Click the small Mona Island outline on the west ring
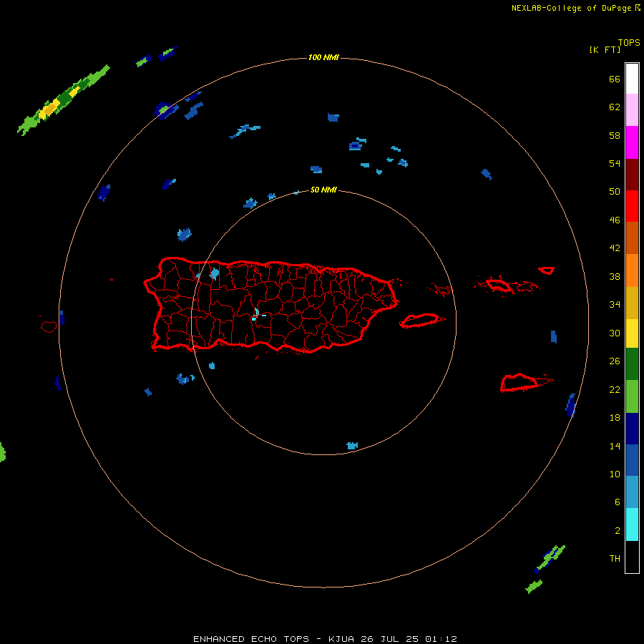The width and height of the screenshot is (644, 644). click(x=49, y=326)
